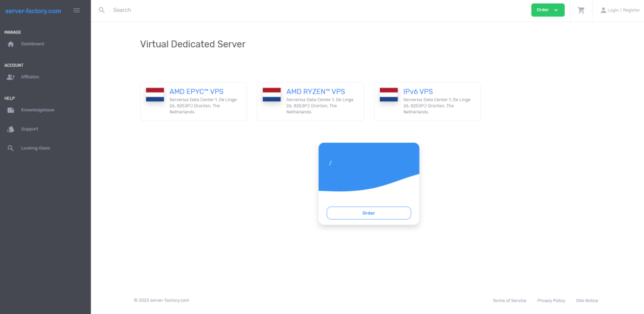Click the server-factory.com logo
The height and width of the screenshot is (314, 644).
tap(33, 11)
